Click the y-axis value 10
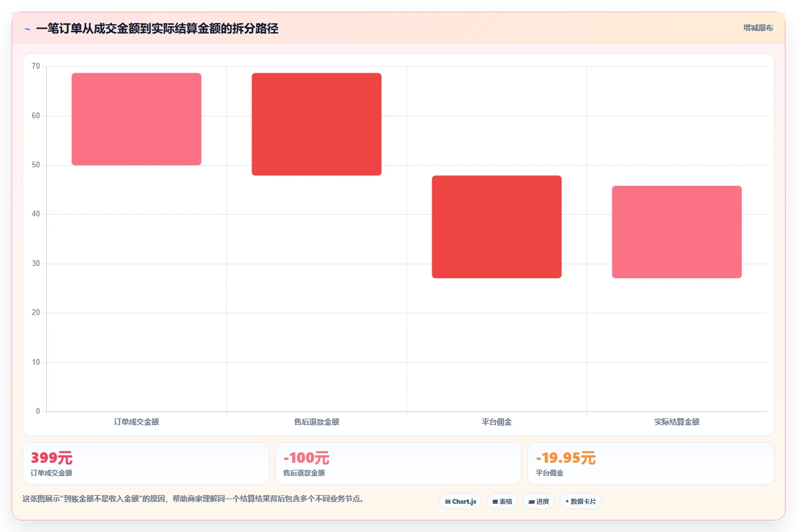The image size is (797, 532). (x=36, y=362)
